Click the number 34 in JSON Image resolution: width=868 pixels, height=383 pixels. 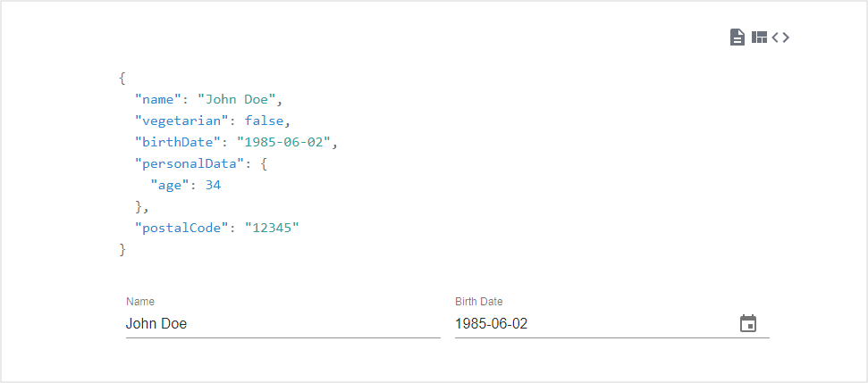213,185
